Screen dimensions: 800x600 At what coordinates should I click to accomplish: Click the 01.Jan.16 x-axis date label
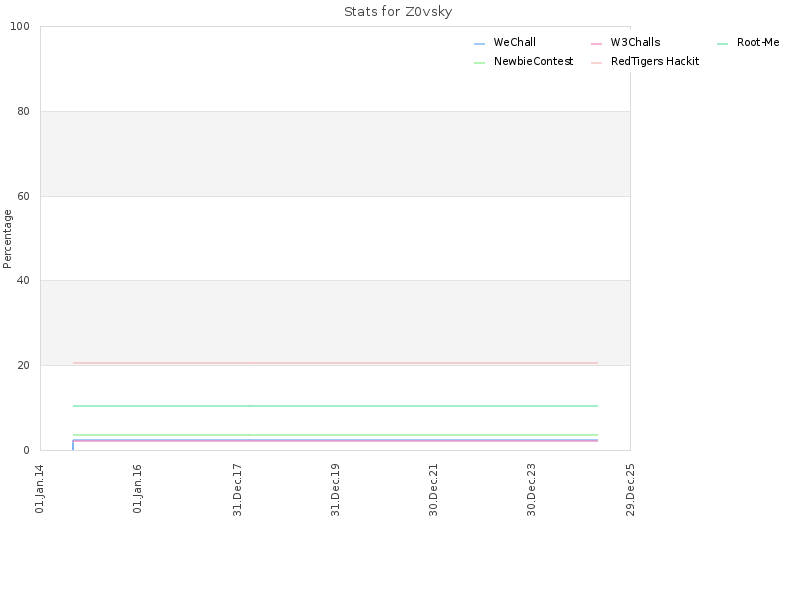tap(137, 488)
